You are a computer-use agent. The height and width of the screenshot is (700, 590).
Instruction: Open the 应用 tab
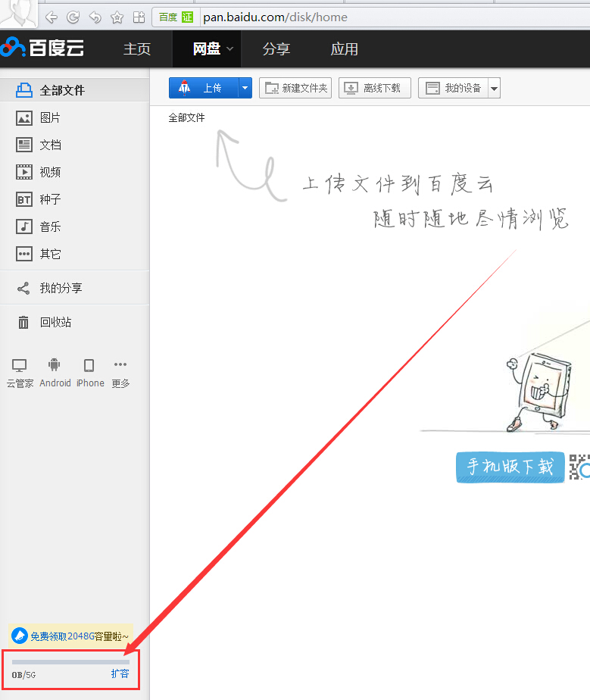[344, 49]
